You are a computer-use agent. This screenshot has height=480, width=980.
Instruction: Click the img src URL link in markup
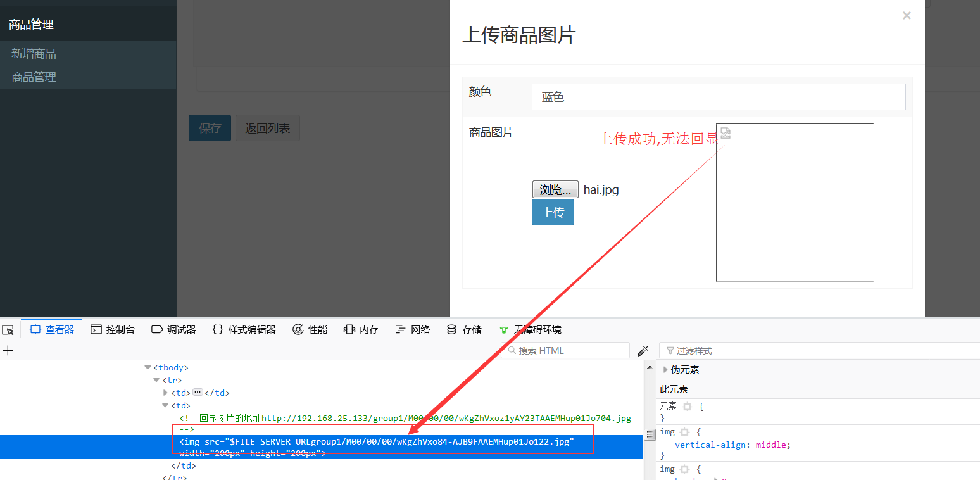click(x=399, y=441)
